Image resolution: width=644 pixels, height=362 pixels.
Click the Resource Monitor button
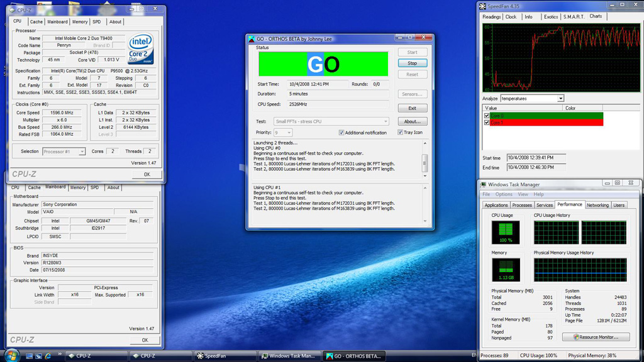point(595,337)
